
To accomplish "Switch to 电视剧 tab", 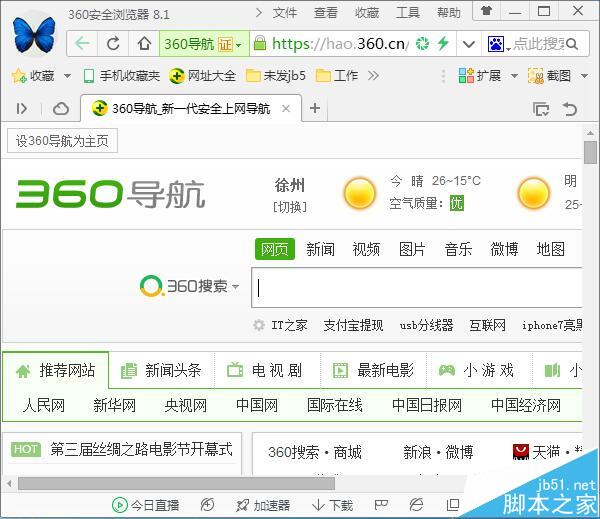I will tap(267, 370).
